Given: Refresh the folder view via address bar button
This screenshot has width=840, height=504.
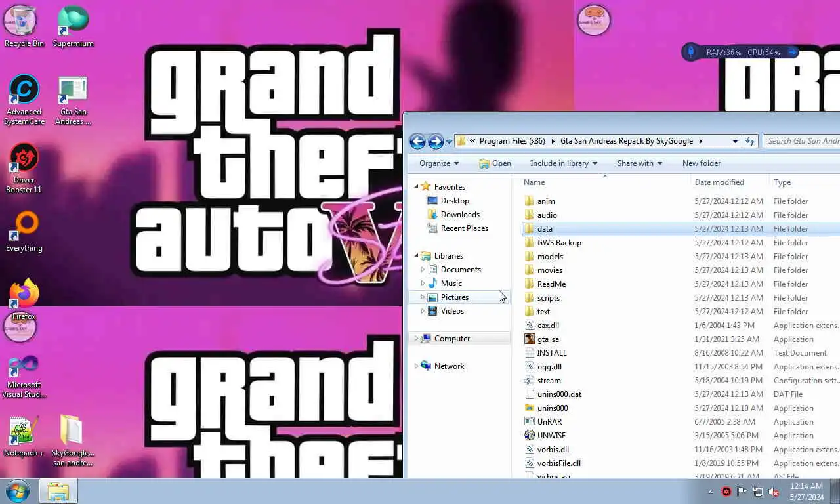Looking at the screenshot, I should (x=750, y=141).
